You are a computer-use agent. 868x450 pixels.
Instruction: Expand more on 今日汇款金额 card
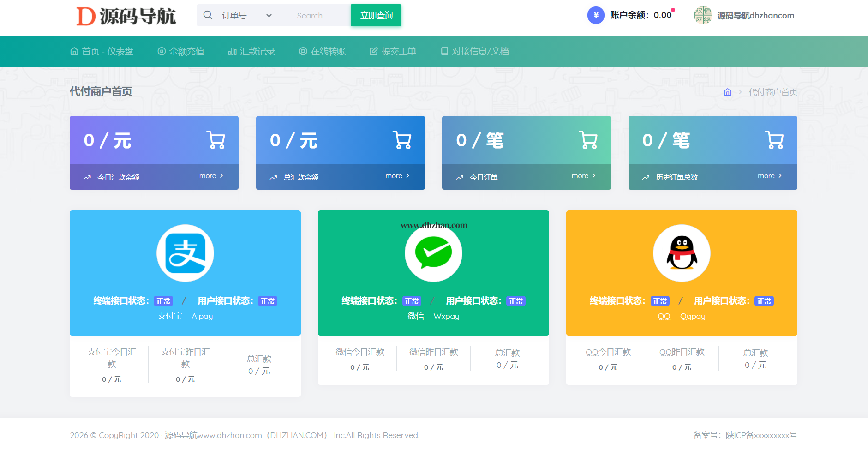pyautogui.click(x=211, y=176)
